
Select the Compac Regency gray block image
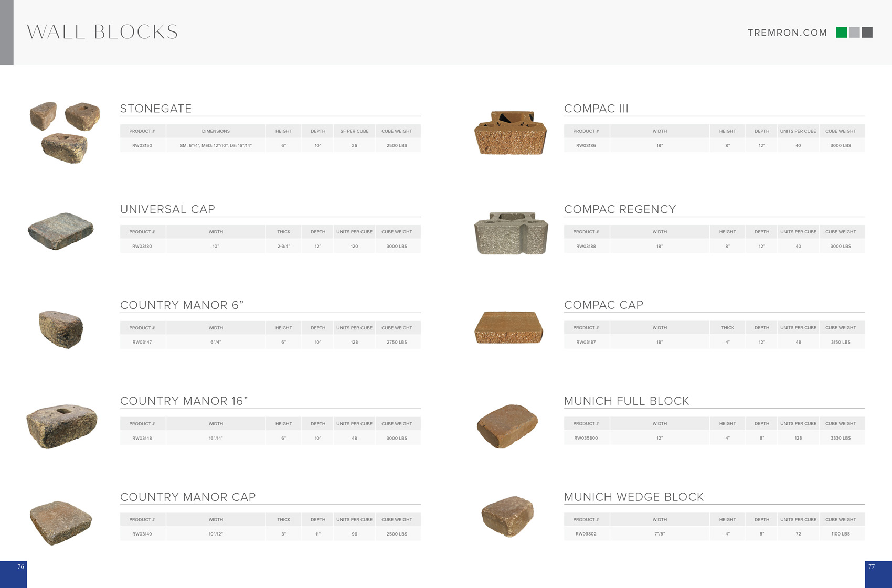pyautogui.click(x=511, y=233)
